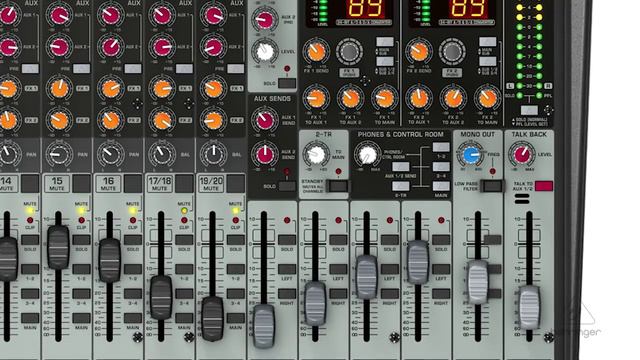The image size is (640, 360).
Task: Click the channel 16 PAN knob
Action: 111,154
